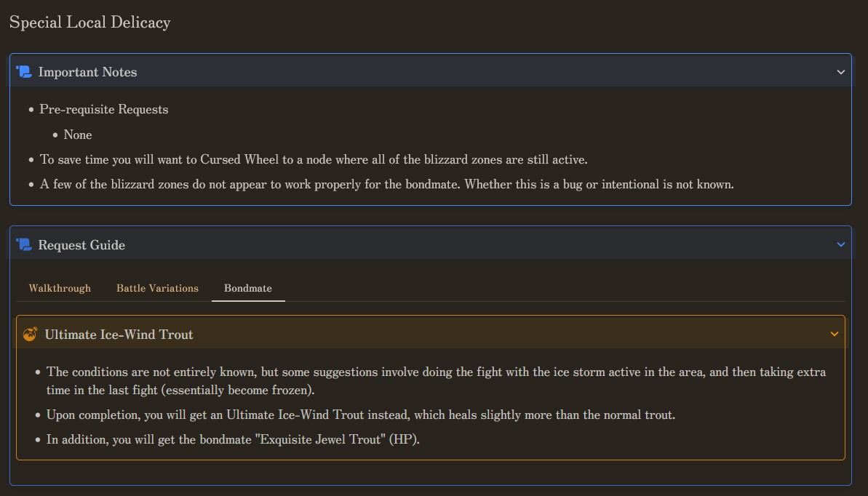The width and height of the screenshot is (868, 496).
Task: Click the note about blizzard zones bug
Action: tap(386, 184)
